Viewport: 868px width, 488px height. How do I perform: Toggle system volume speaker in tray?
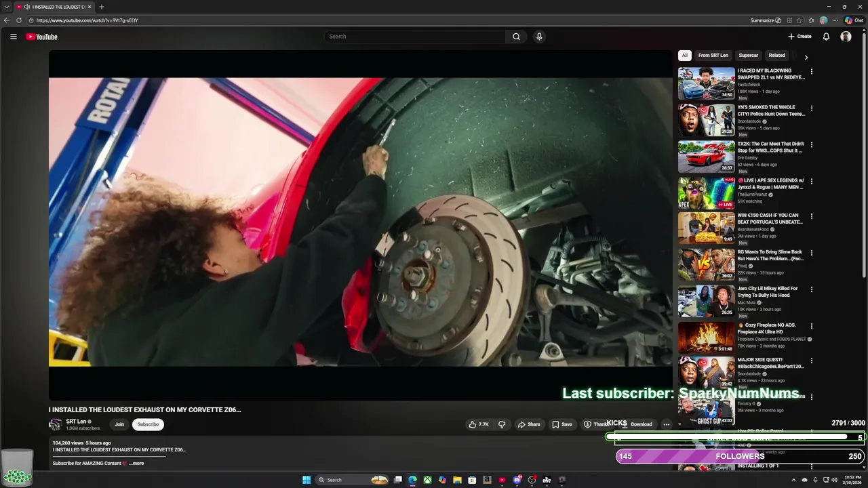833,480
